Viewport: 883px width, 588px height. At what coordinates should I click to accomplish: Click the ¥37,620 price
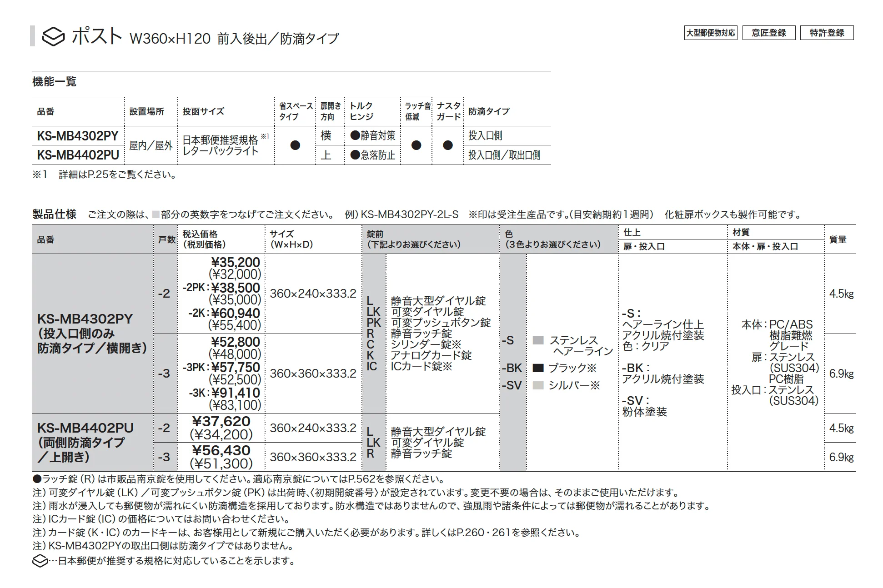pyautogui.click(x=221, y=421)
